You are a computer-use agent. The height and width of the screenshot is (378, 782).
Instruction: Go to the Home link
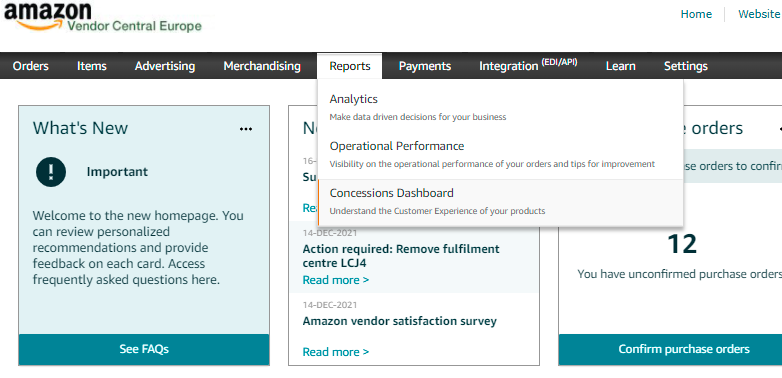point(696,14)
